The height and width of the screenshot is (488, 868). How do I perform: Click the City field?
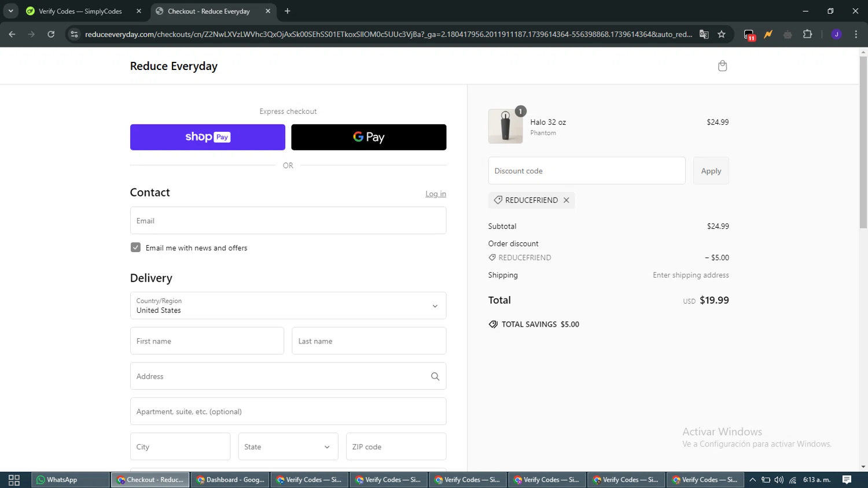(x=180, y=446)
